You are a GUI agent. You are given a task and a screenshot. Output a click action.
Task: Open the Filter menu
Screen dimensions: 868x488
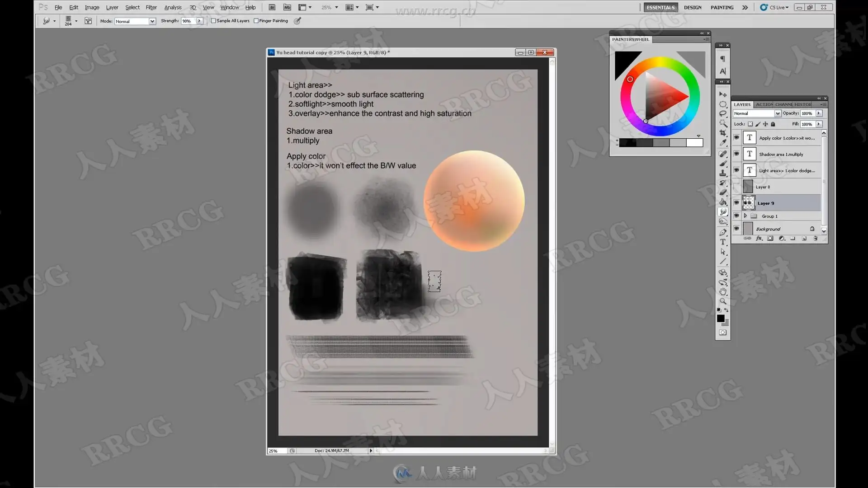click(x=151, y=7)
